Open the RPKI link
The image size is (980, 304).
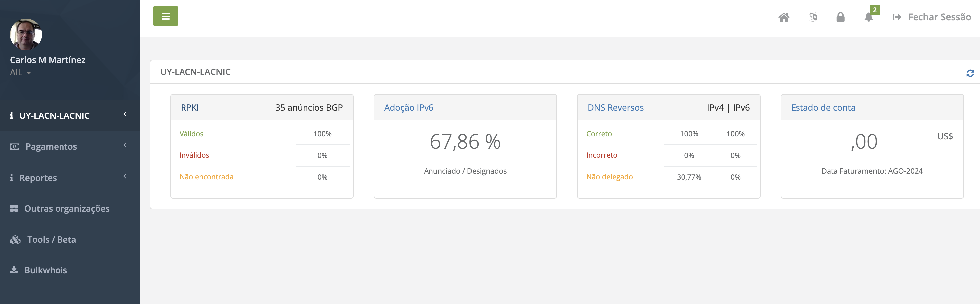pyautogui.click(x=189, y=108)
